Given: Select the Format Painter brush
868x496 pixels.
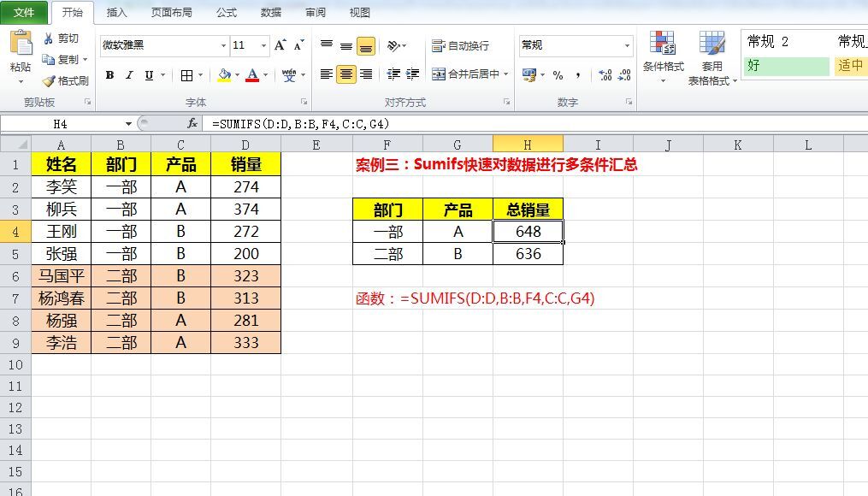Looking at the screenshot, I should tap(49, 81).
